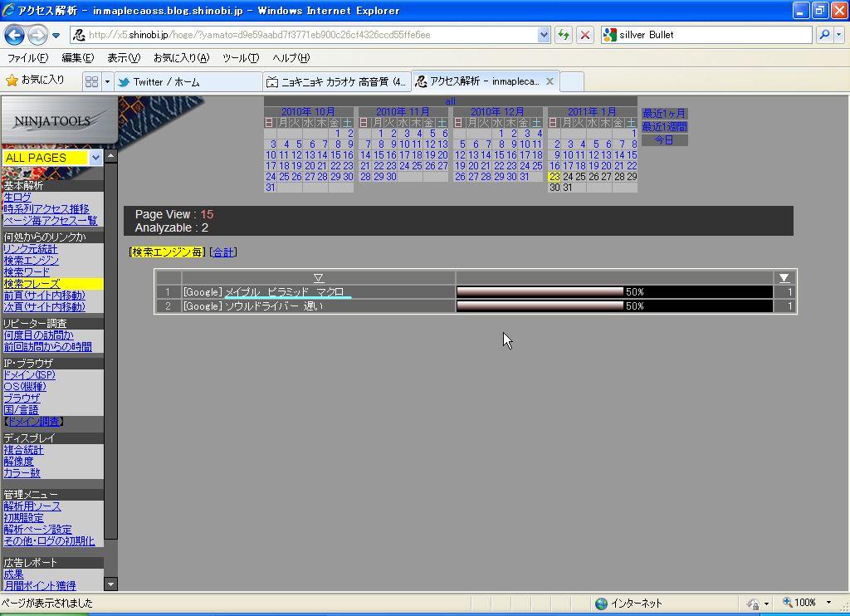Open a new blank tab
850x616 pixels.
pos(572,81)
